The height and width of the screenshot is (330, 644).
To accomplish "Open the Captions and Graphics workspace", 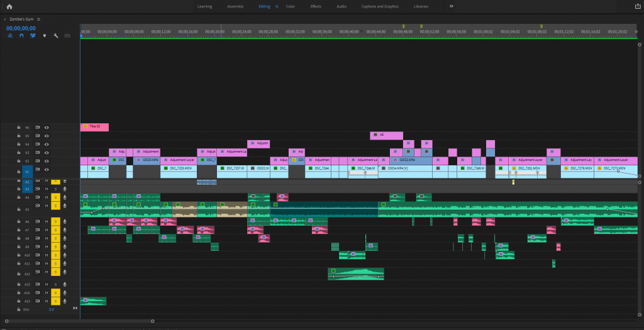I will (x=380, y=6).
